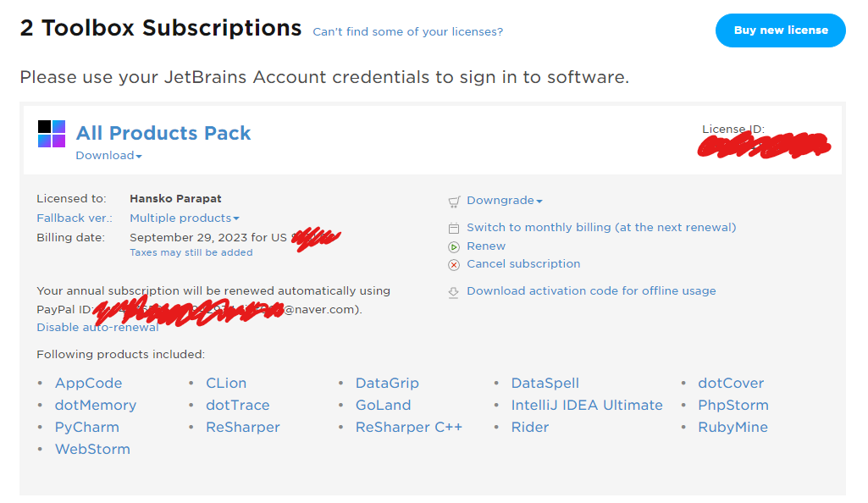The image size is (868, 503).
Task: Click the 'Licensed to:' label
Action: pos(71,199)
